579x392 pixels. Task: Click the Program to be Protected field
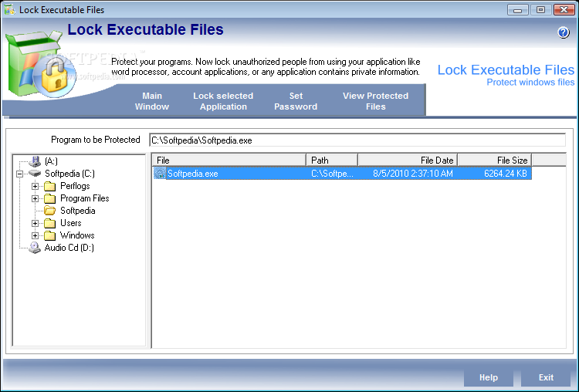tap(357, 140)
